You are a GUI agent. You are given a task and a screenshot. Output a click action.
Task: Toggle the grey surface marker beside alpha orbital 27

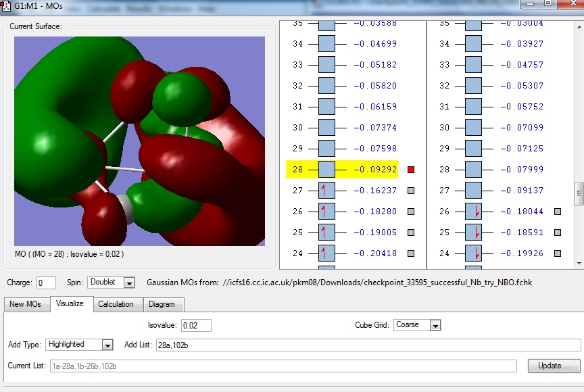click(x=411, y=191)
